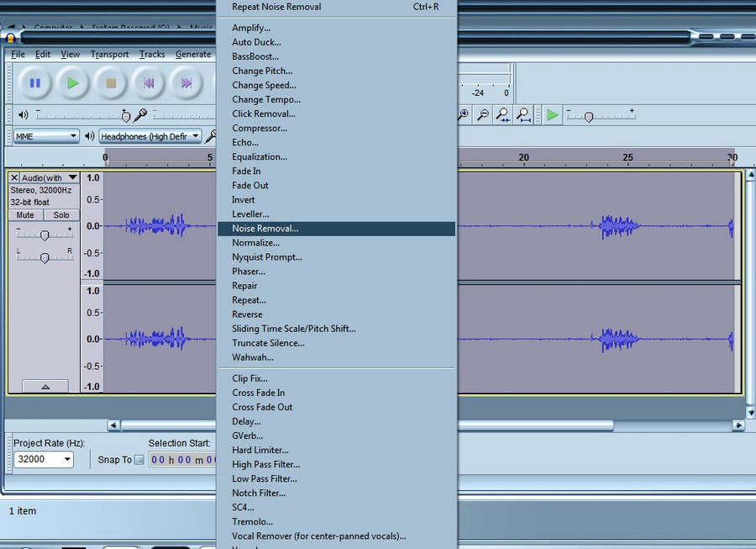The image size is (756, 549).
Task: Click vertical scrollbar down arrow
Action: click(751, 413)
